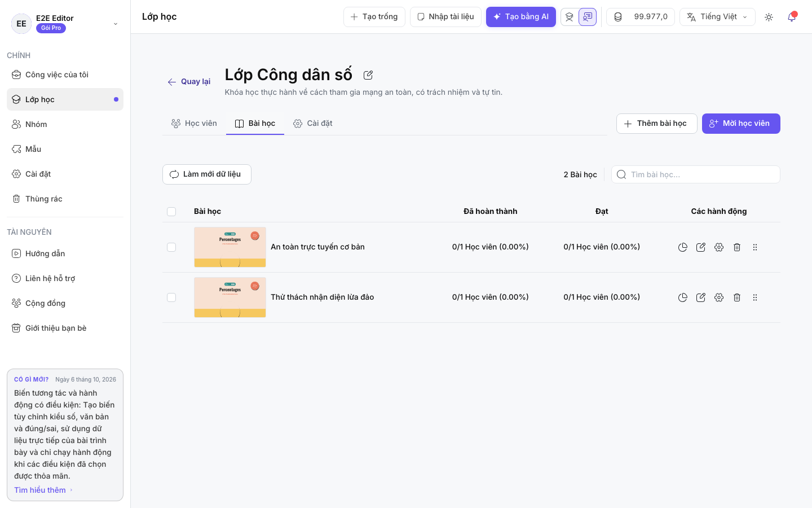This screenshot has width=812, height=508.
Task: Open Hướng dẫn tutorials
Action: point(65,253)
